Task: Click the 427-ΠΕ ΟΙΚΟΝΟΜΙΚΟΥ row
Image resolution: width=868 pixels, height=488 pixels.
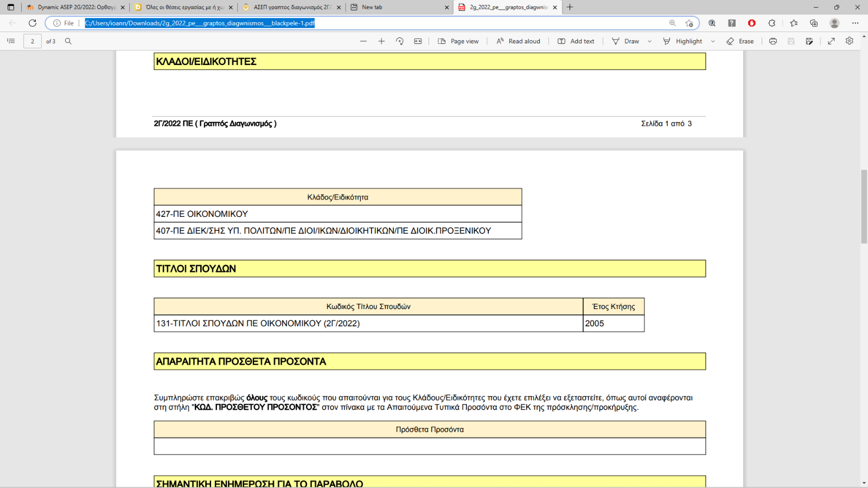Action: (338, 214)
